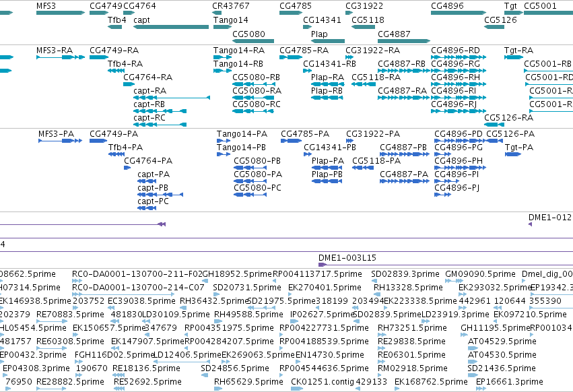Screen dimensions: 573x392
Task: Select transcript Tfb4-RA
Action: 116,71
